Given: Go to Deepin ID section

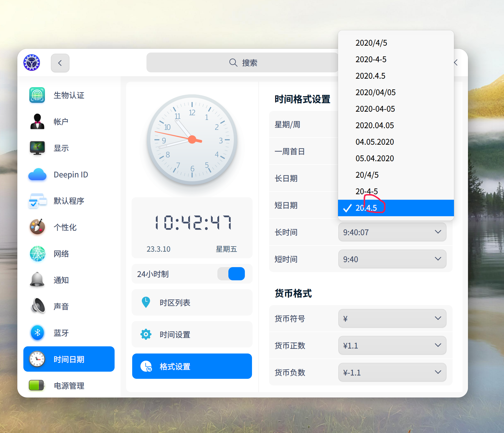Looking at the screenshot, I should tap(69, 174).
